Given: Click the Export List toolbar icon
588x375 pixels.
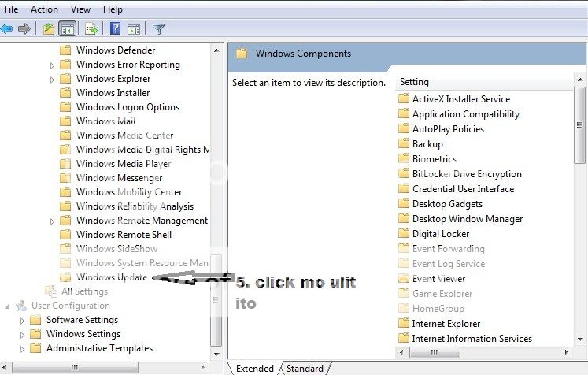Looking at the screenshot, I should tap(91, 29).
